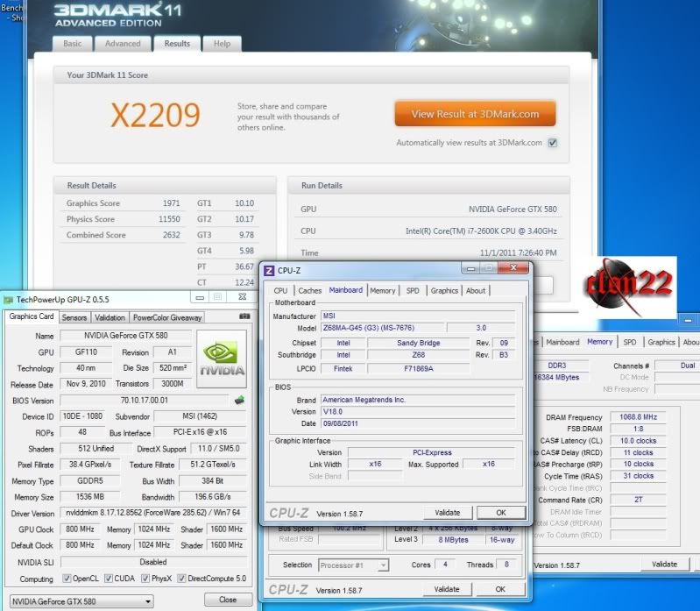Click View Result at 3DMark.com button
This screenshot has width=700, height=611.
(x=475, y=114)
